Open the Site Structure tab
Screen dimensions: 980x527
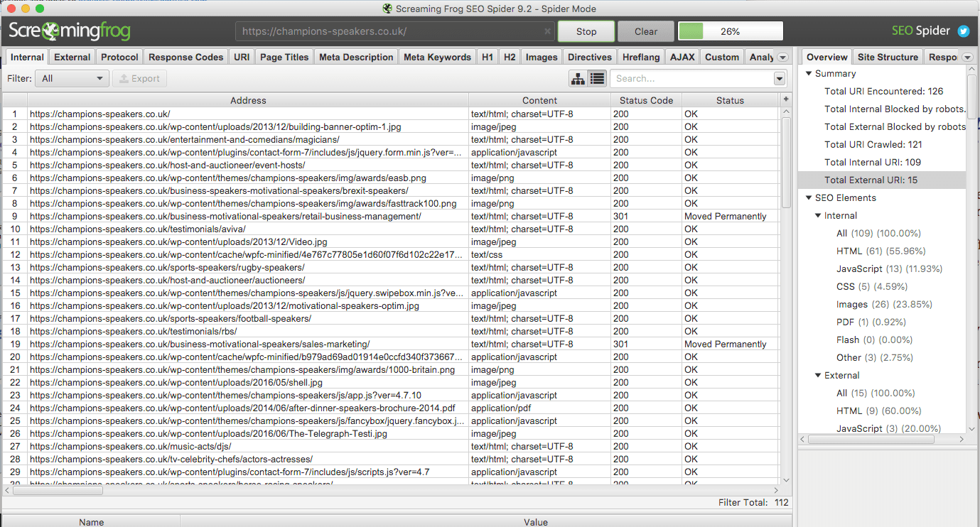pos(888,58)
